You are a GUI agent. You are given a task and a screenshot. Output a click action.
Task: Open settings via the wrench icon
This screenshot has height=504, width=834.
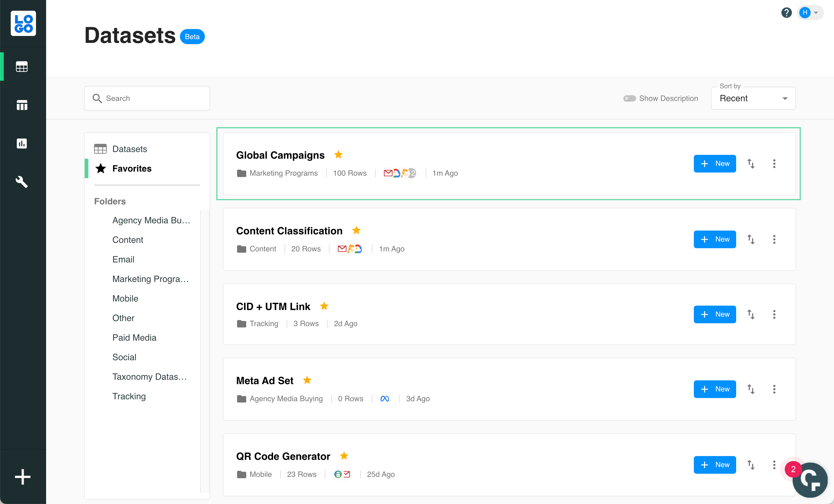(x=22, y=182)
